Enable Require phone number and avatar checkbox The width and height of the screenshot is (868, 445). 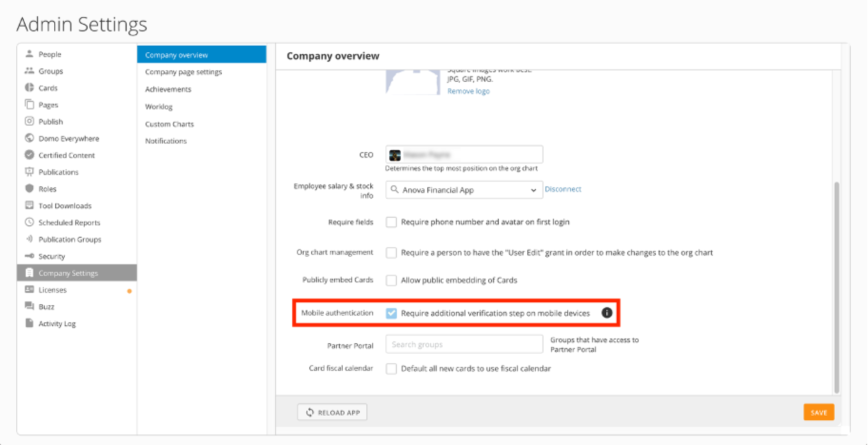coord(391,222)
